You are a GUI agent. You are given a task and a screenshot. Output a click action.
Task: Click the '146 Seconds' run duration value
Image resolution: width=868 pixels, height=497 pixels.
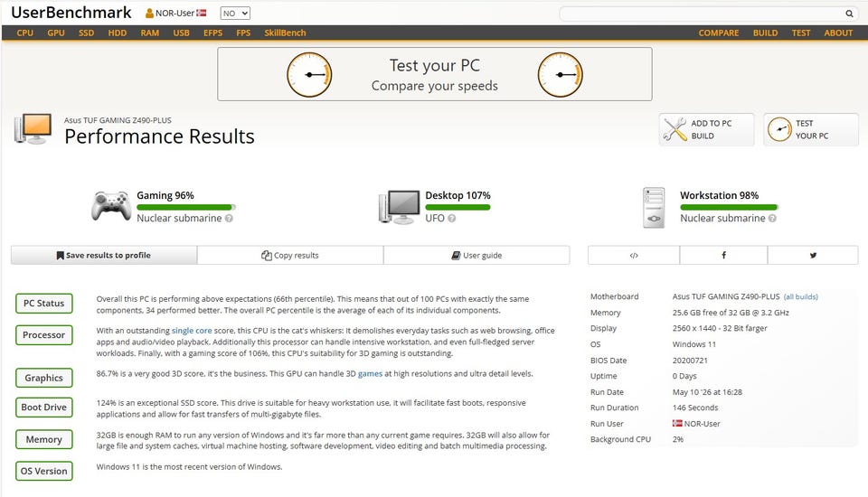pyautogui.click(x=695, y=408)
